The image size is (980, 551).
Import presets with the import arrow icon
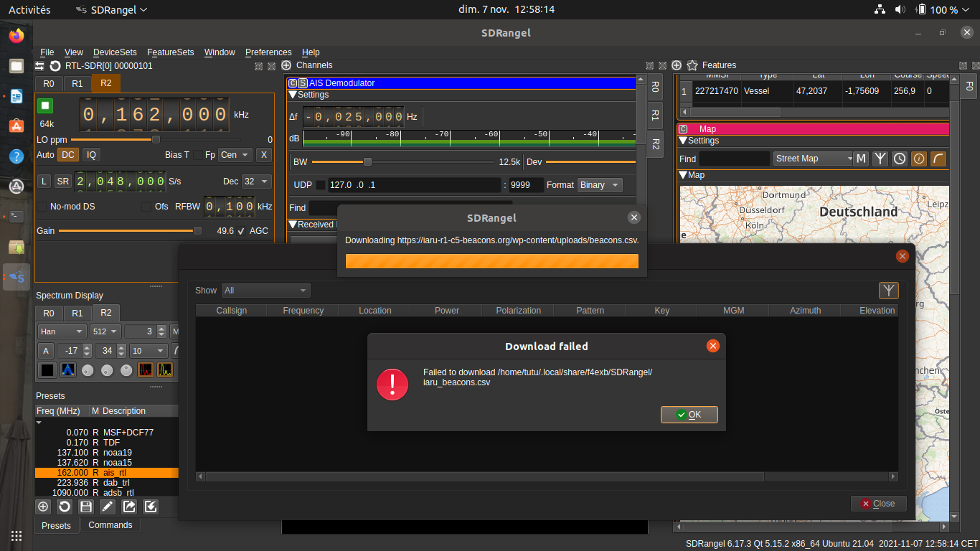click(151, 507)
